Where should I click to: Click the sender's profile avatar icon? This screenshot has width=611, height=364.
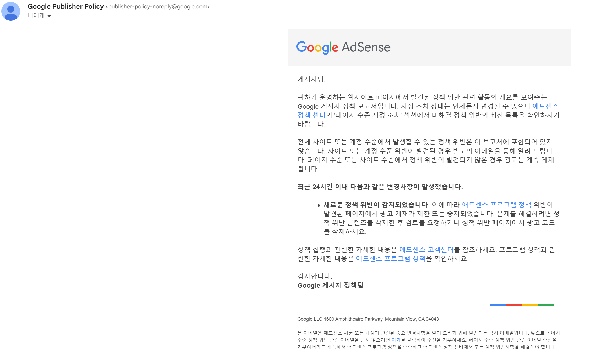11,11
